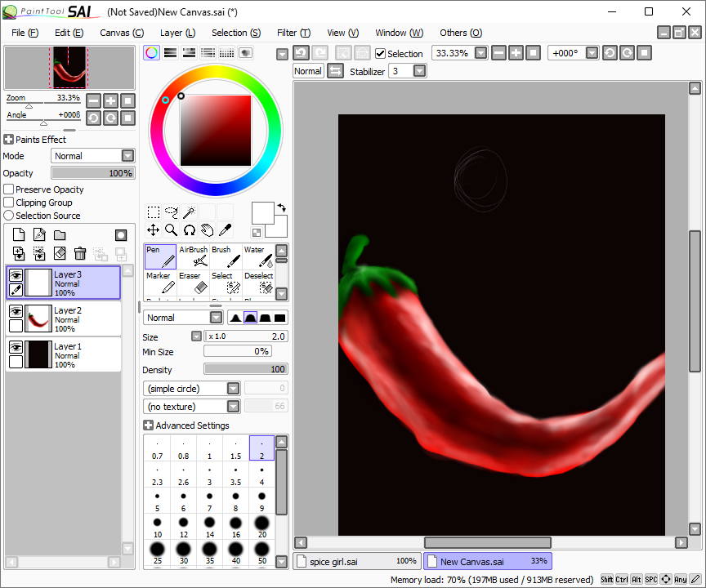This screenshot has height=588, width=706.
Task: Pick the magic wand tool
Action: 189,212
